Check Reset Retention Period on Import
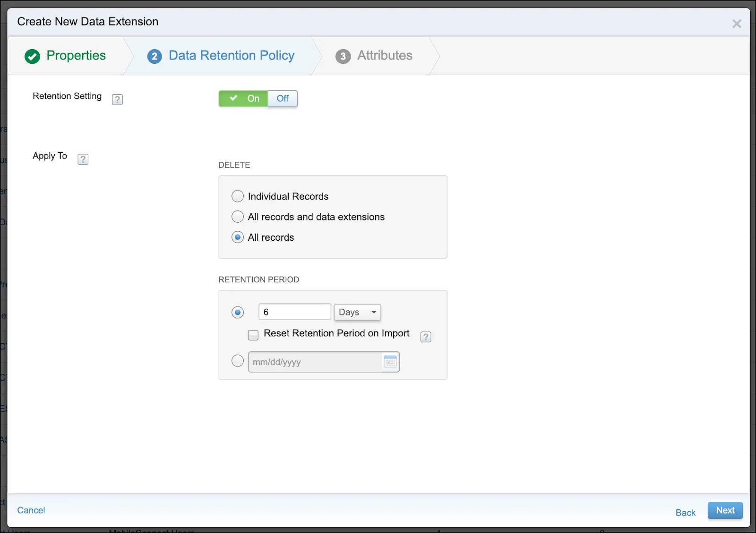756x533 pixels. (253, 335)
